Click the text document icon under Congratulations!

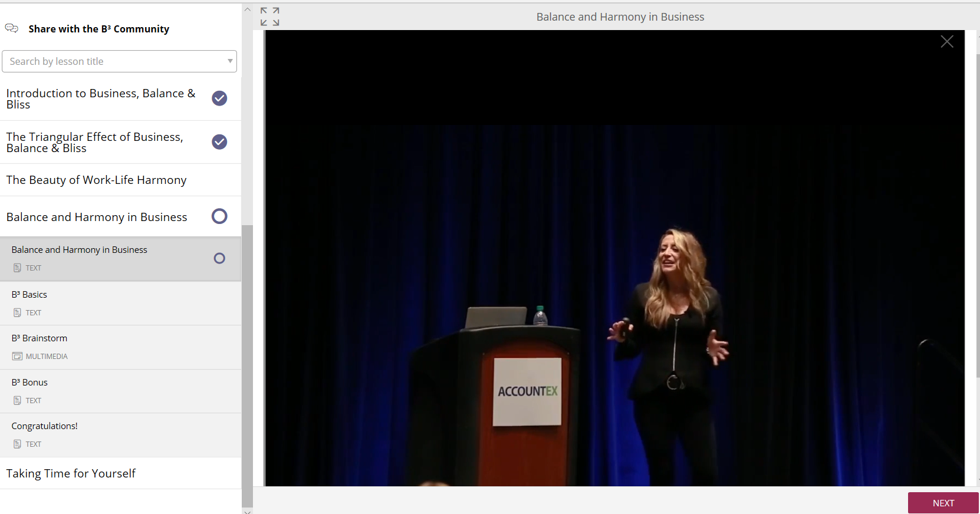tap(17, 444)
